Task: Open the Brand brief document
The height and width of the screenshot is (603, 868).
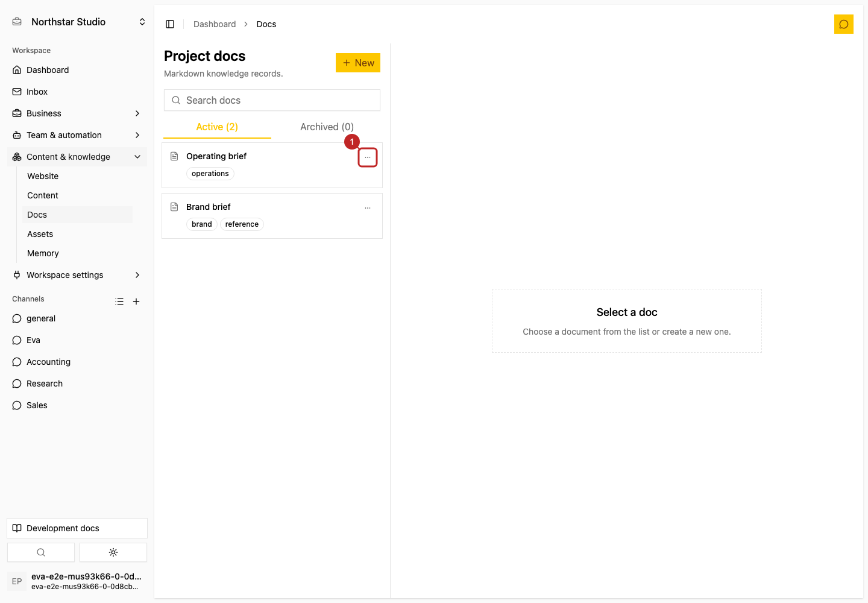Action: [x=272, y=216]
